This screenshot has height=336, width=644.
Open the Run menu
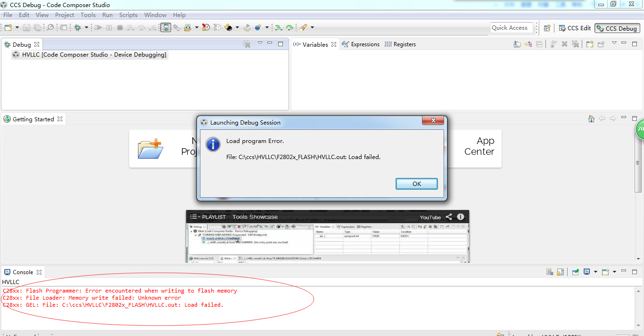[107, 15]
